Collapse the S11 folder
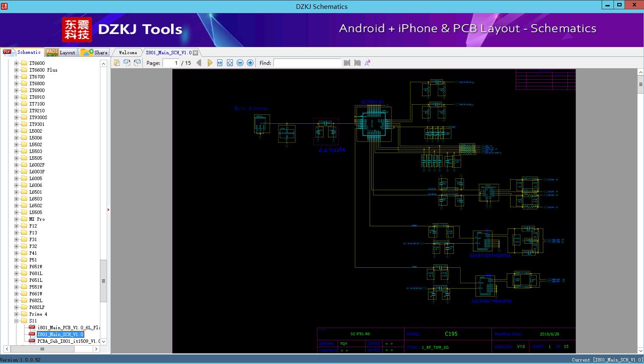 coord(17,321)
